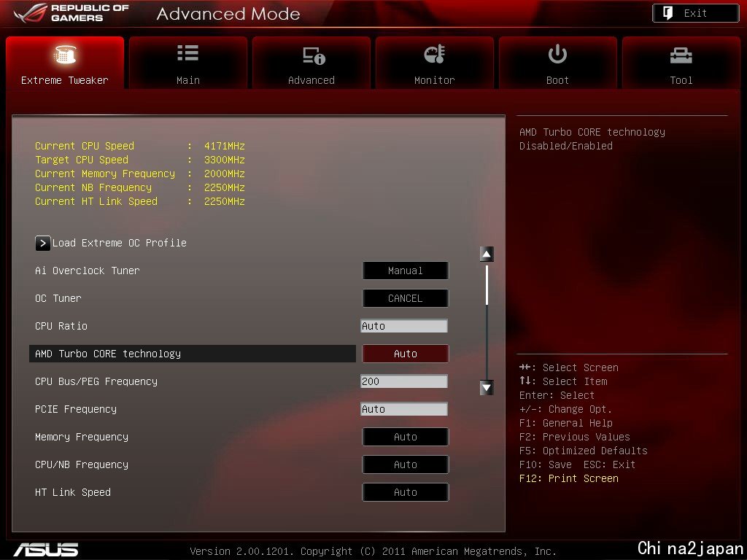Open the Extreme Tweaker tab

click(x=65, y=63)
